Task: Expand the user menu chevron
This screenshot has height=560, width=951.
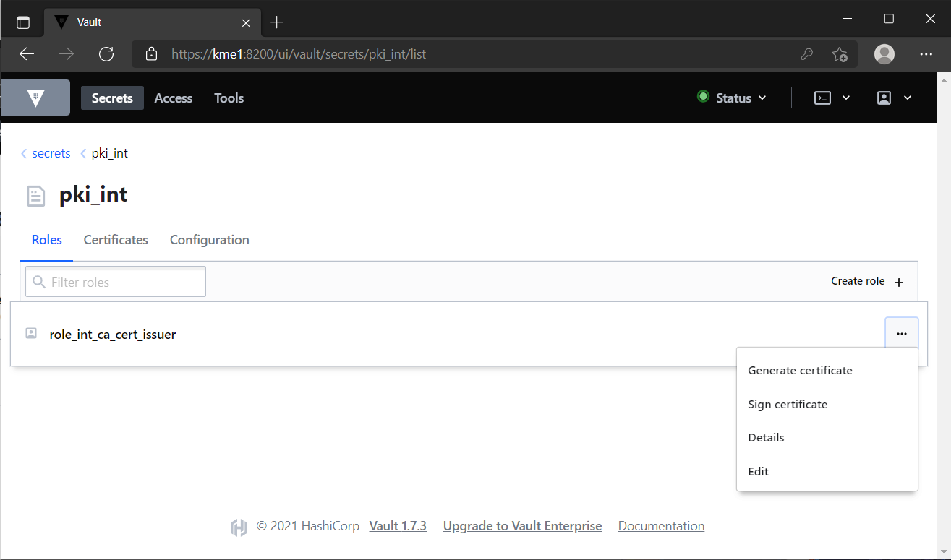Action: (x=908, y=98)
